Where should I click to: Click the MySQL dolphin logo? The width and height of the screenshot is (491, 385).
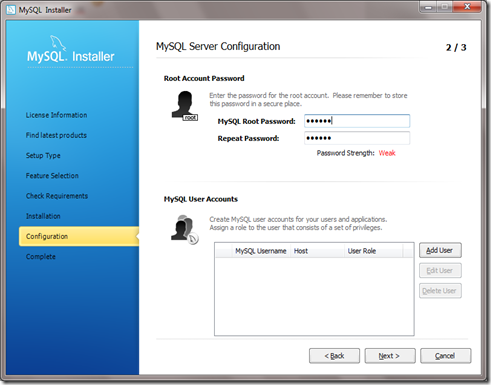point(57,43)
